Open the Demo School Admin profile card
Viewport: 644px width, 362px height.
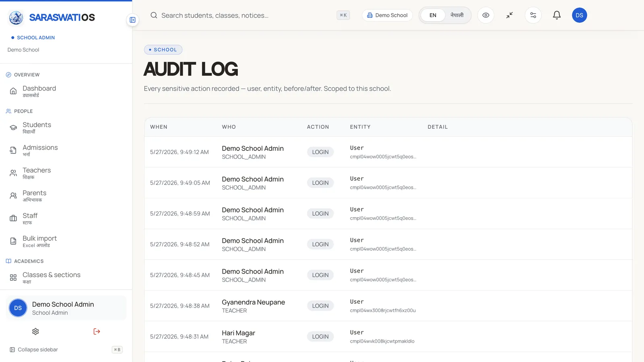pyautogui.click(x=66, y=308)
